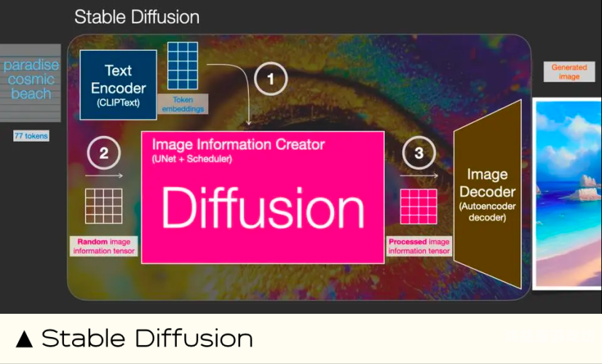Click the arrow beneath circled number 3
Screen dimensions: 602x364
pyautogui.click(x=419, y=175)
